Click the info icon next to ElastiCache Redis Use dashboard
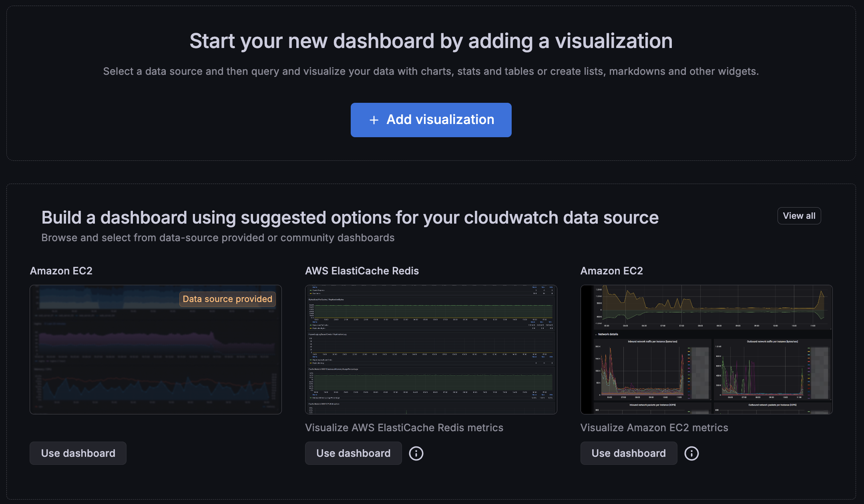 click(x=416, y=453)
